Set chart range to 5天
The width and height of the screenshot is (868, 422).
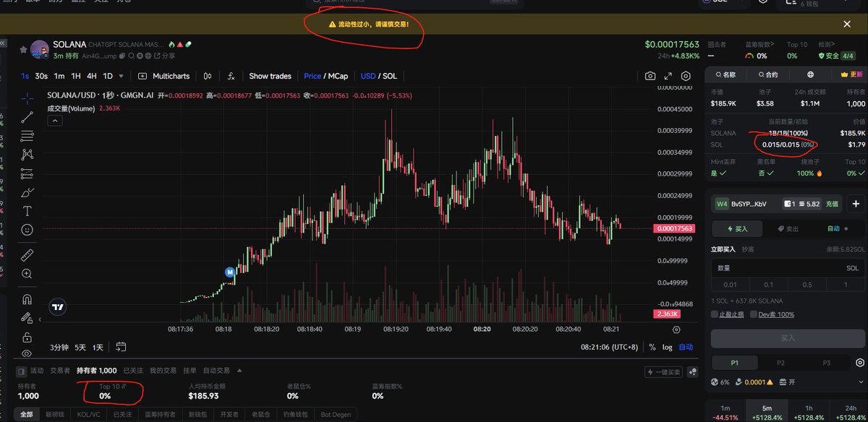pyautogui.click(x=80, y=347)
